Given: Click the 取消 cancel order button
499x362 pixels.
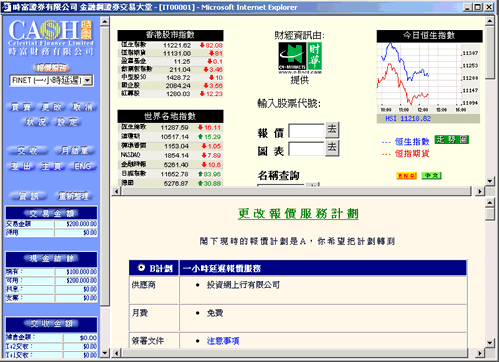Looking at the screenshot, I should click(82, 107).
